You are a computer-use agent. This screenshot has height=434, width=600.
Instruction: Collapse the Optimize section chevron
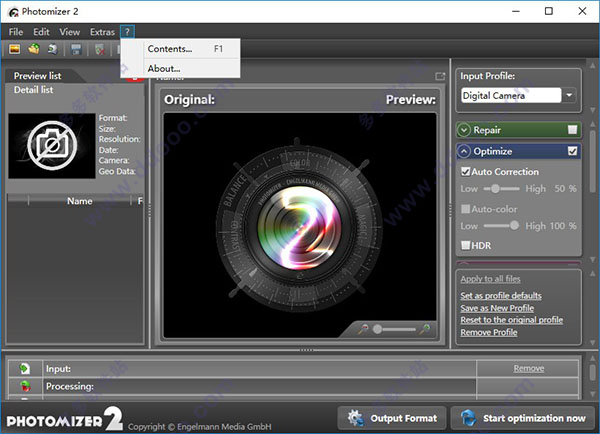click(x=464, y=152)
